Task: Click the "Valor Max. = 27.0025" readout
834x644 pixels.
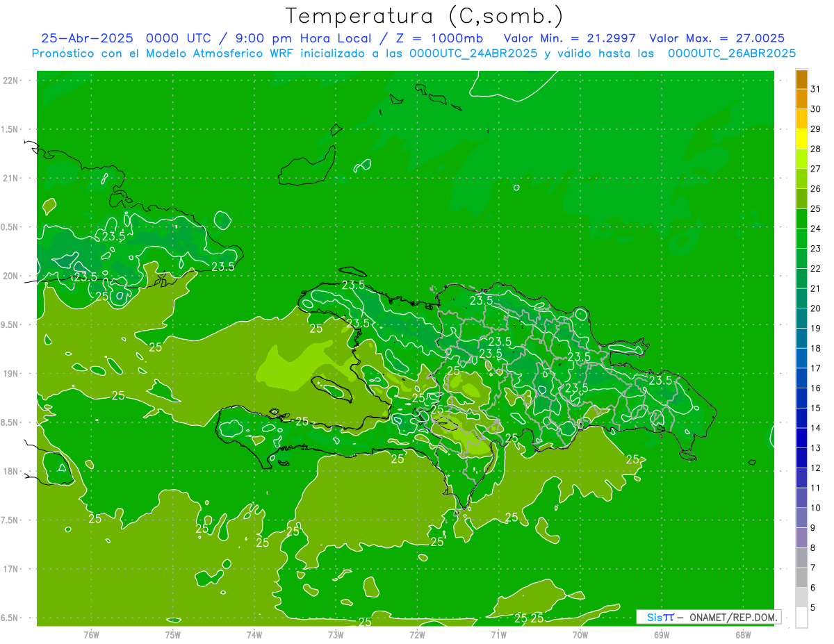Action: 717,38
